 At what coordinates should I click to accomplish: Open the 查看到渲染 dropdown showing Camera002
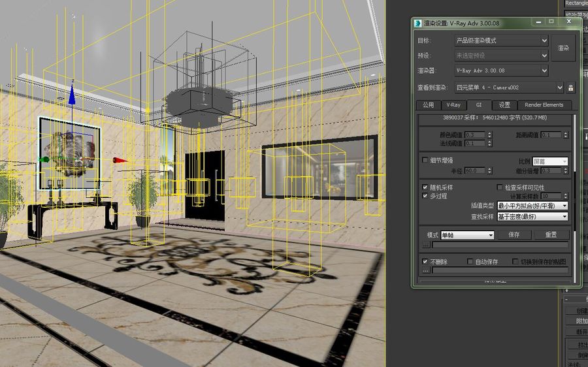(509, 88)
